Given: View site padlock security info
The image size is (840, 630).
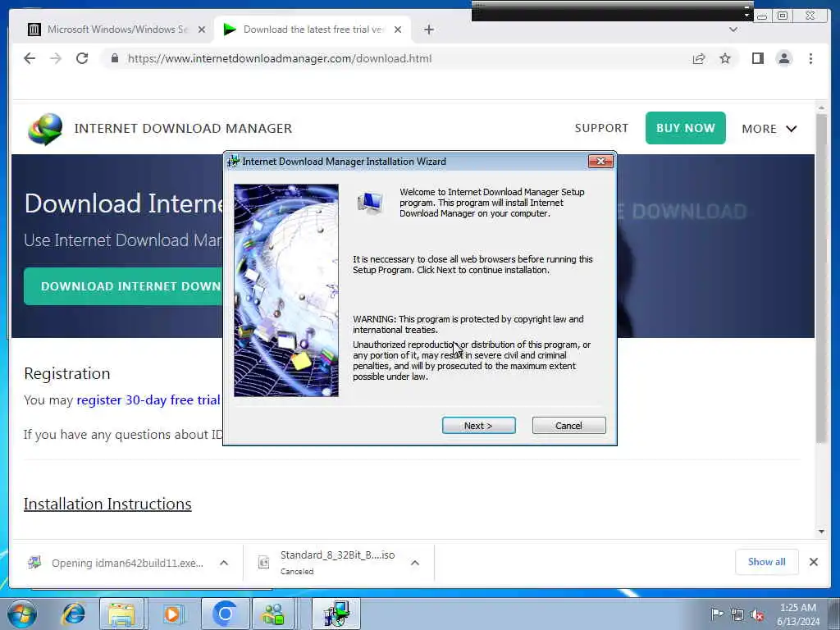Looking at the screenshot, I should point(115,58).
